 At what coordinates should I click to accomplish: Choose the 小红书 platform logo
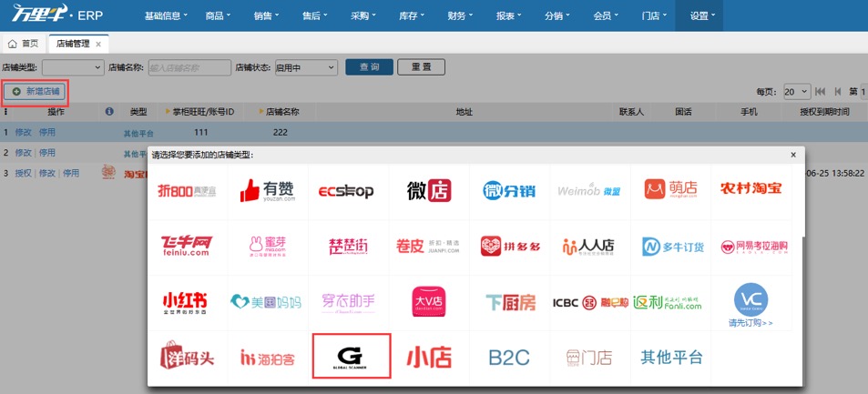[185, 303]
